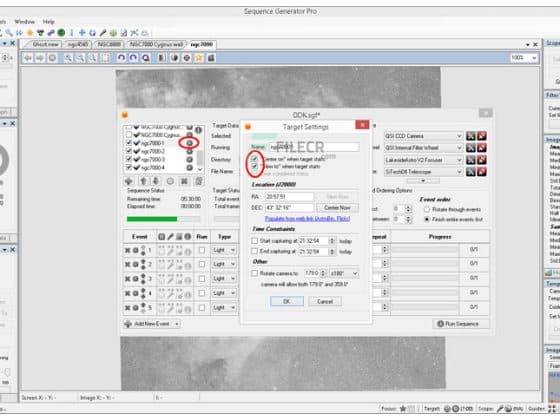
Task: Click connect icon for QSI Internal Filter Wheel
Action: coord(471,148)
